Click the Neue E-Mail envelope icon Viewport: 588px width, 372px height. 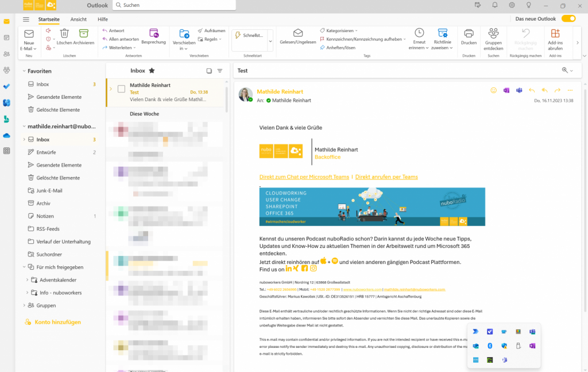click(29, 34)
